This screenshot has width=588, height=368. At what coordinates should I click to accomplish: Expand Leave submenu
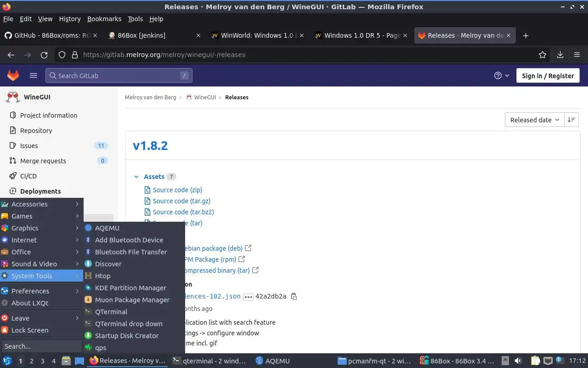click(x=41, y=318)
